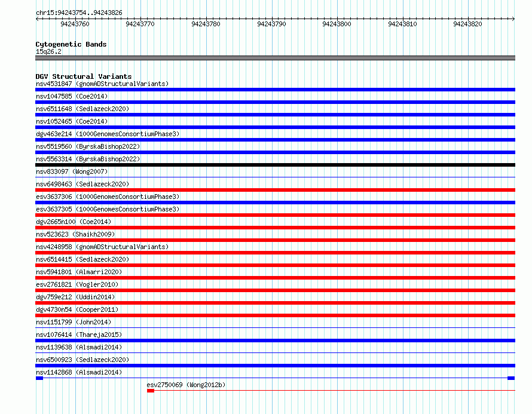
Task: Open nsv5941801 (Almarri2020) label
Action: pyautogui.click(x=79, y=272)
